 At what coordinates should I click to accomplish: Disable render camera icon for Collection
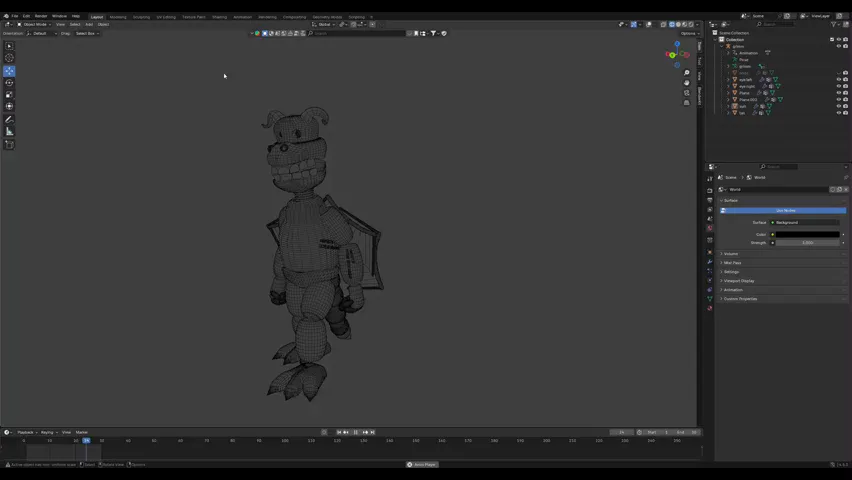click(845, 40)
